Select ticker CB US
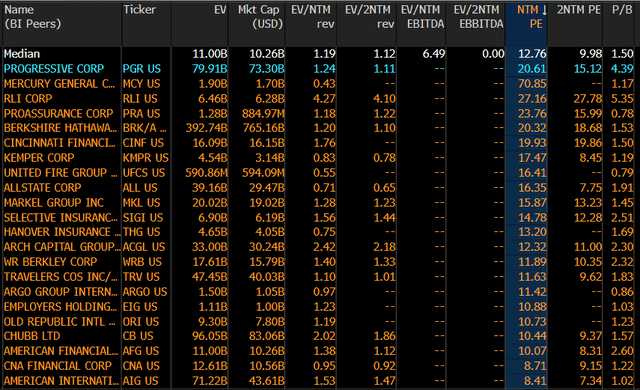 138,336
